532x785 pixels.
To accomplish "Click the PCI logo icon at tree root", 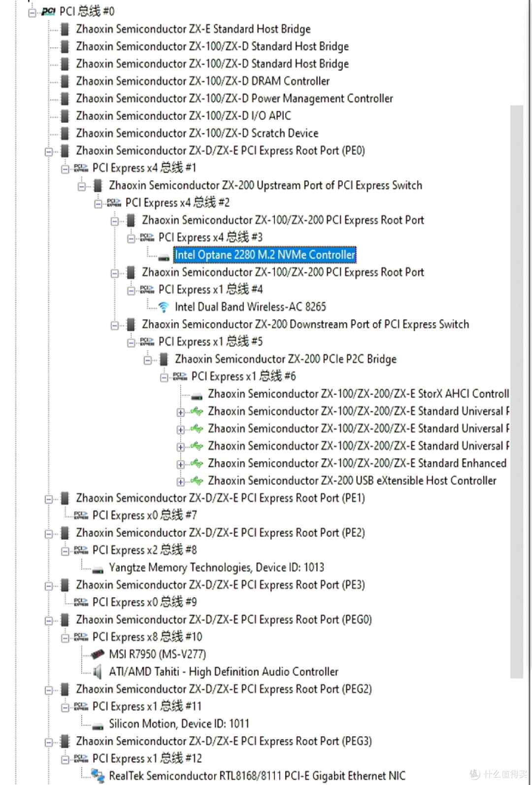I will (48, 11).
